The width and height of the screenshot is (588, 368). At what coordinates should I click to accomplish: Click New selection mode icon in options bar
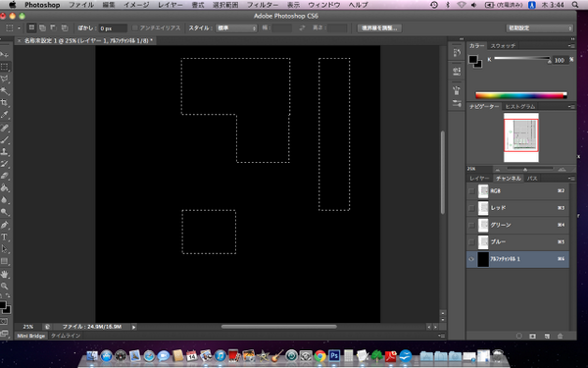pos(32,27)
